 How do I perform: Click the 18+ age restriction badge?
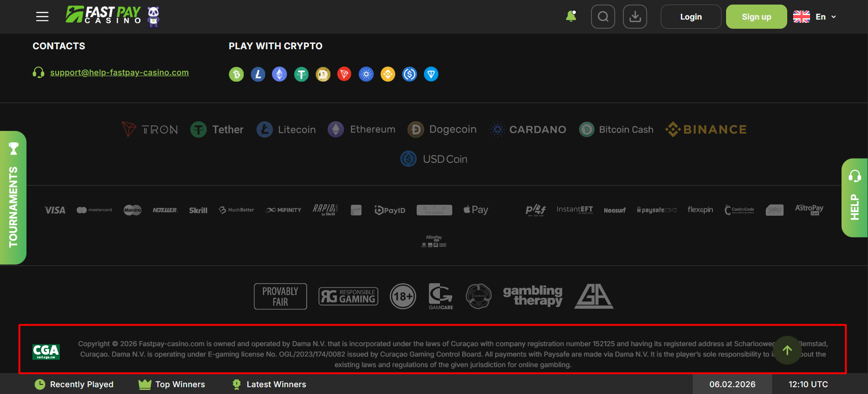click(403, 296)
